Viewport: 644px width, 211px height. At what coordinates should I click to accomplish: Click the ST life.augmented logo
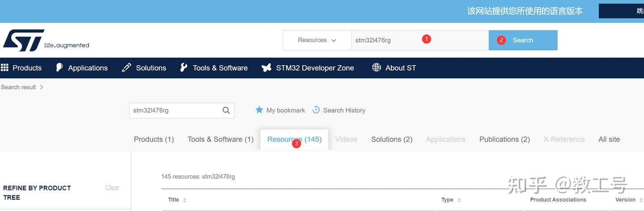[x=46, y=41]
